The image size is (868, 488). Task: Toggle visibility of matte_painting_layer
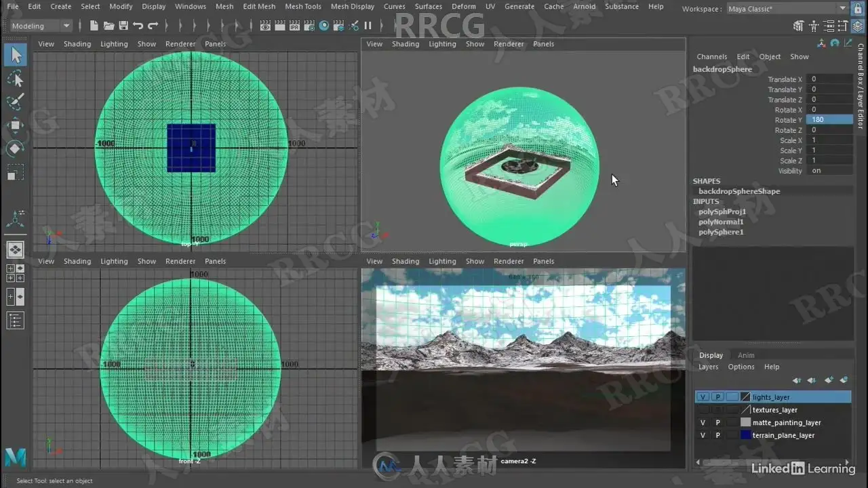pyautogui.click(x=703, y=423)
